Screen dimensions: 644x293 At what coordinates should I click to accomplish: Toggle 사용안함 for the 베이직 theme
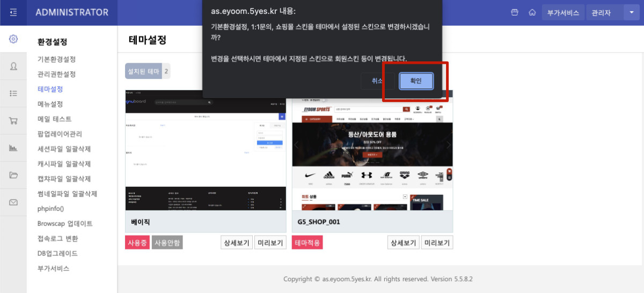click(x=167, y=243)
